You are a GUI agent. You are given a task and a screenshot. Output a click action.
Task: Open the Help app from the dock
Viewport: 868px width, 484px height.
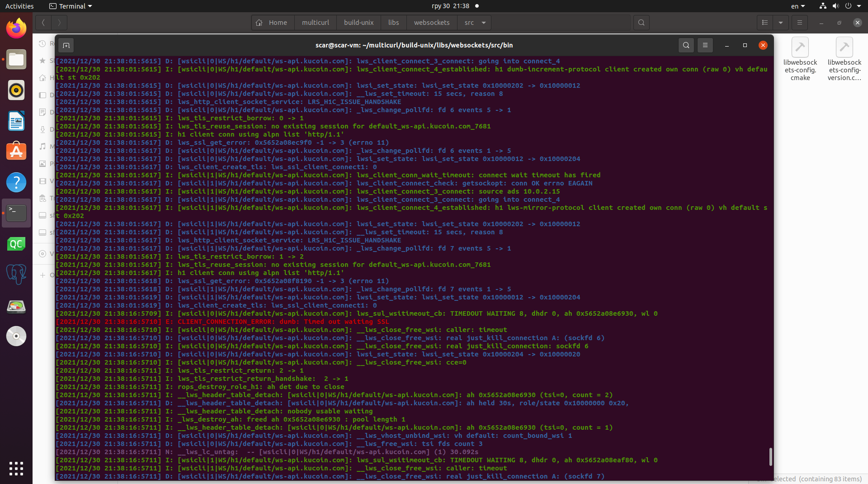coord(16,182)
